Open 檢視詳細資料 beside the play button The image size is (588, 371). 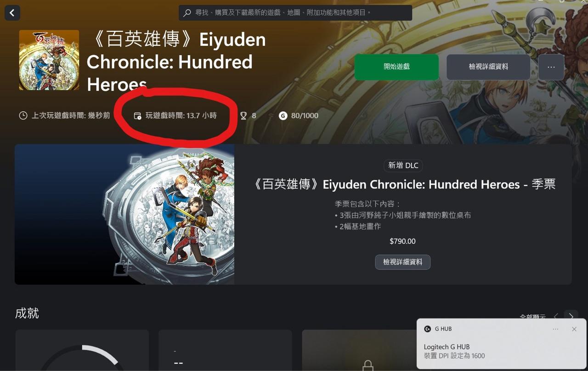pyautogui.click(x=488, y=67)
